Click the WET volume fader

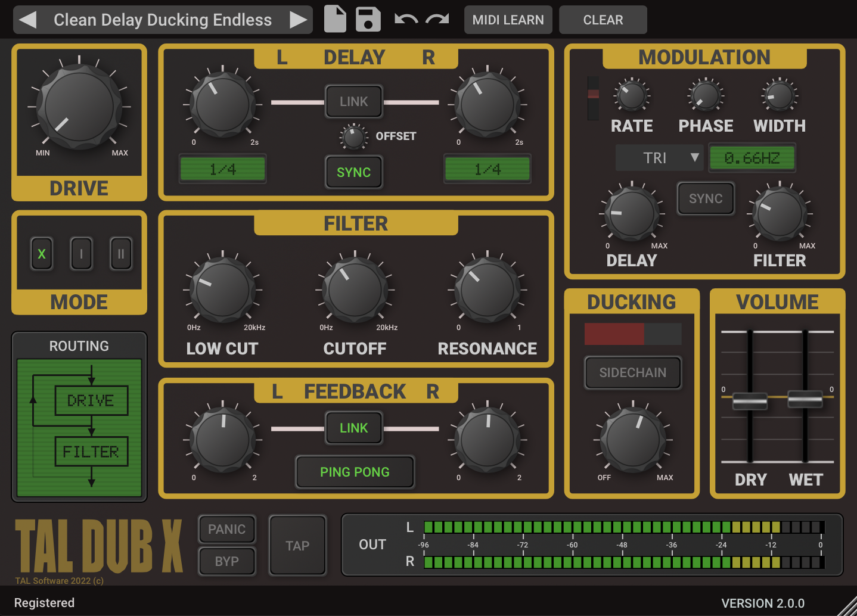[x=805, y=399]
